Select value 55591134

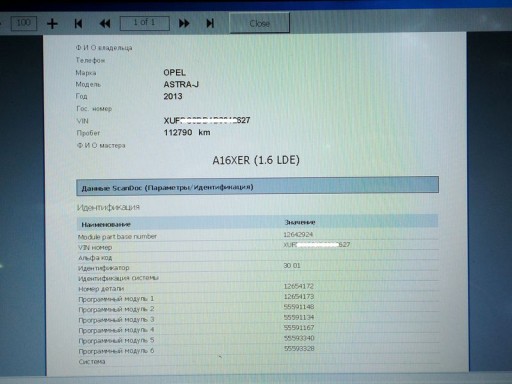tap(299, 317)
